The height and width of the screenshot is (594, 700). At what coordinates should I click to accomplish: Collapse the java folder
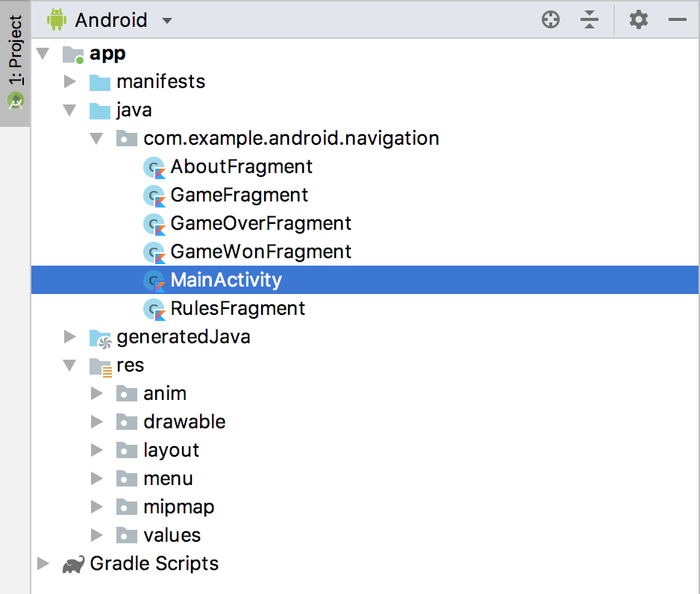click(70, 110)
